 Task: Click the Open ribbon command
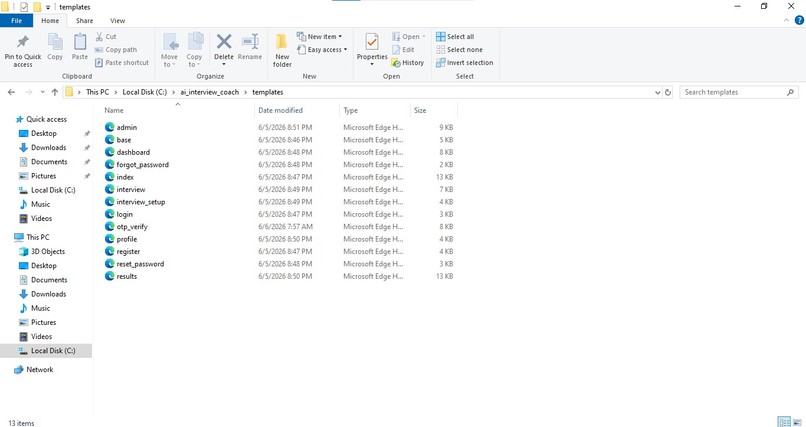(409, 36)
